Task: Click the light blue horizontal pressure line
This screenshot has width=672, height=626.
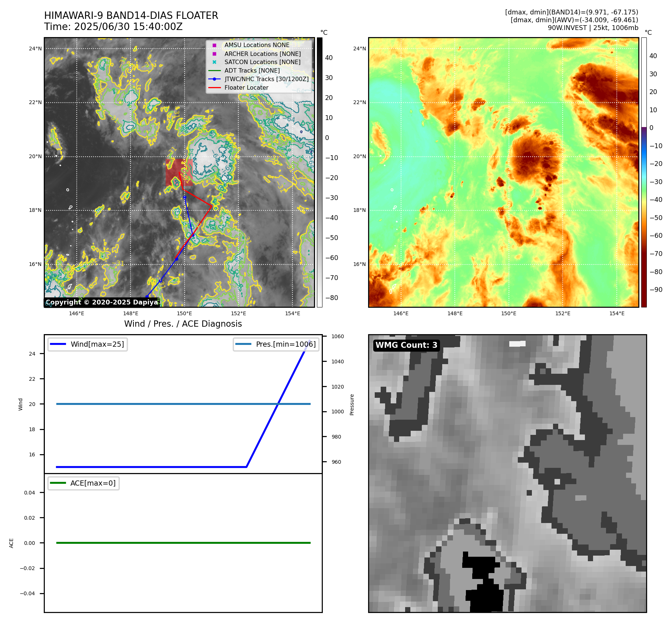Action: 183,404
